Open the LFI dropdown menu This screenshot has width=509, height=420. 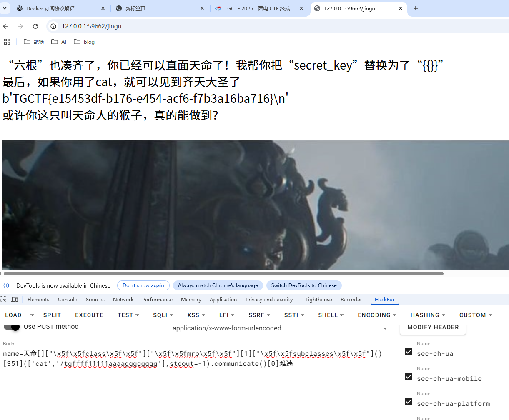[227, 315]
